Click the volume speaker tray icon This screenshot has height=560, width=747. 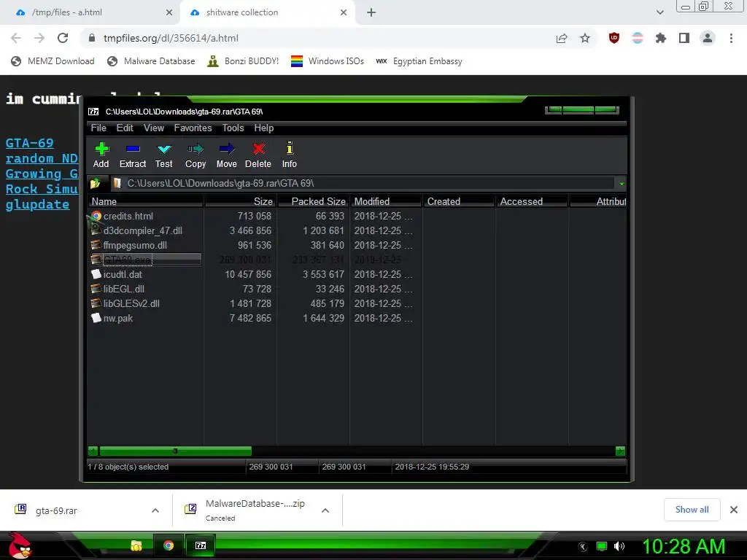[619, 546]
